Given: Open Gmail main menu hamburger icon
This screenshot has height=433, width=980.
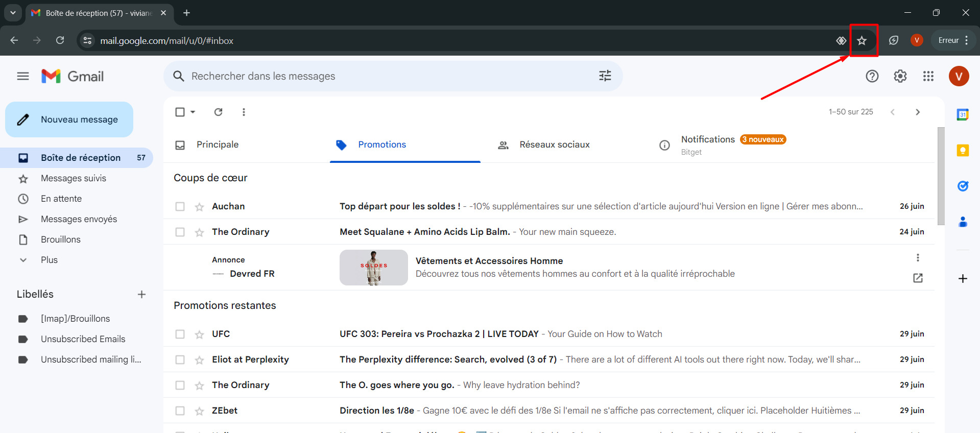Looking at the screenshot, I should click(x=23, y=76).
